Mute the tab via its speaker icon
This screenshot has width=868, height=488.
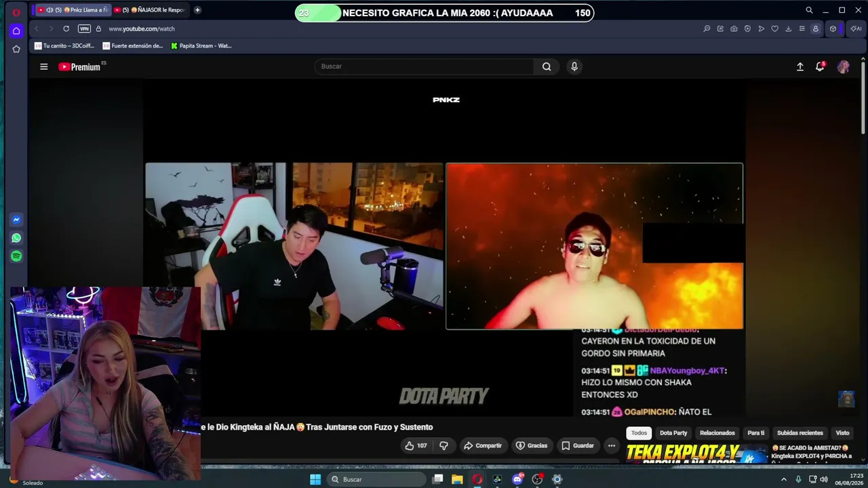(50, 10)
